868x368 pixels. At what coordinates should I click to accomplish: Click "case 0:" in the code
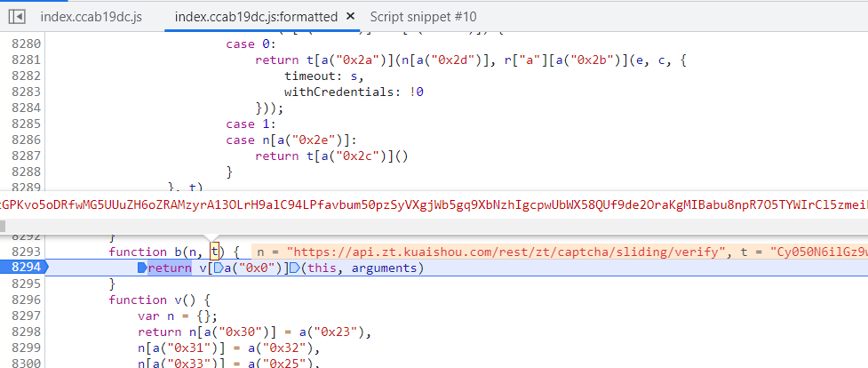(x=251, y=44)
